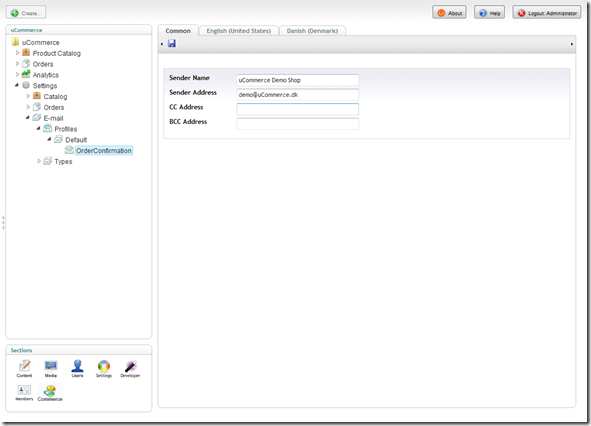
Task: Click the left arrow in the toolbar
Action: coord(162,44)
